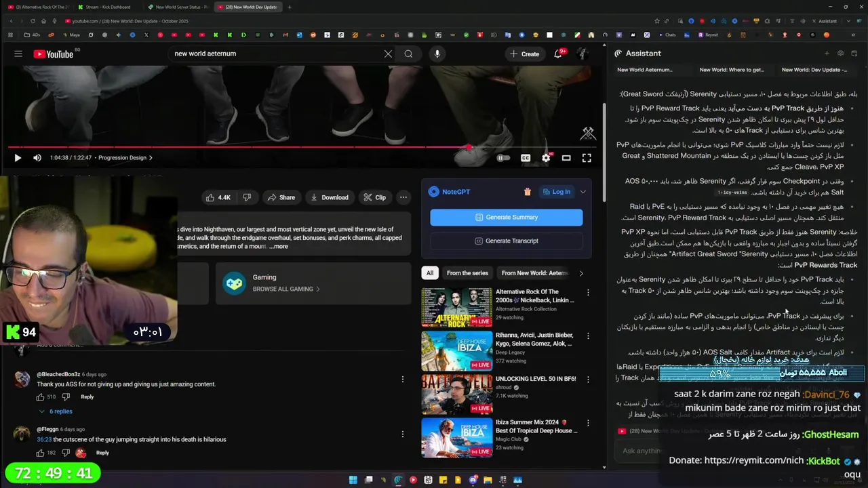Play the video
The height and width of the screenshot is (488, 868).
point(18,158)
